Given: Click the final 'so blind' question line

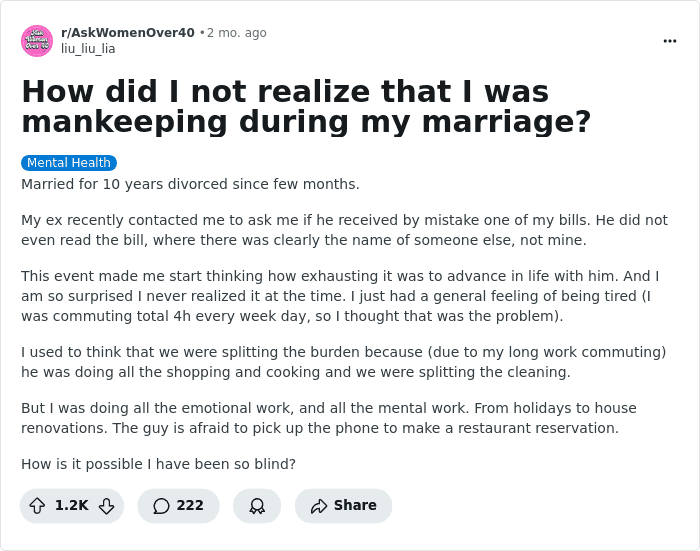Looking at the screenshot, I should 159,464.
